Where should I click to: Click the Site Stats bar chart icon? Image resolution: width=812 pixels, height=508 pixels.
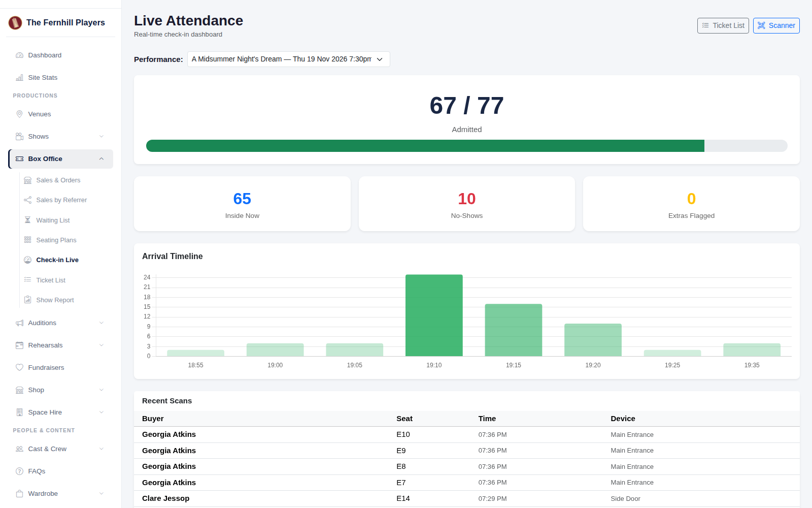[20, 78]
